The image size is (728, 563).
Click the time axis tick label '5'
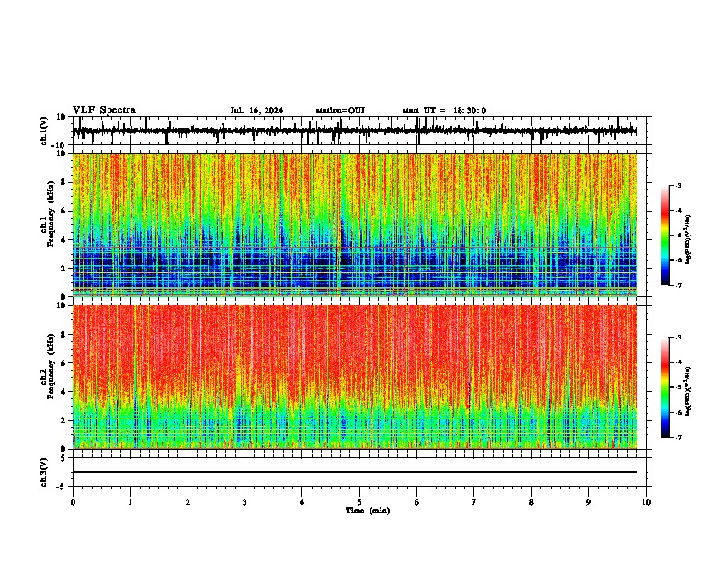point(359,502)
